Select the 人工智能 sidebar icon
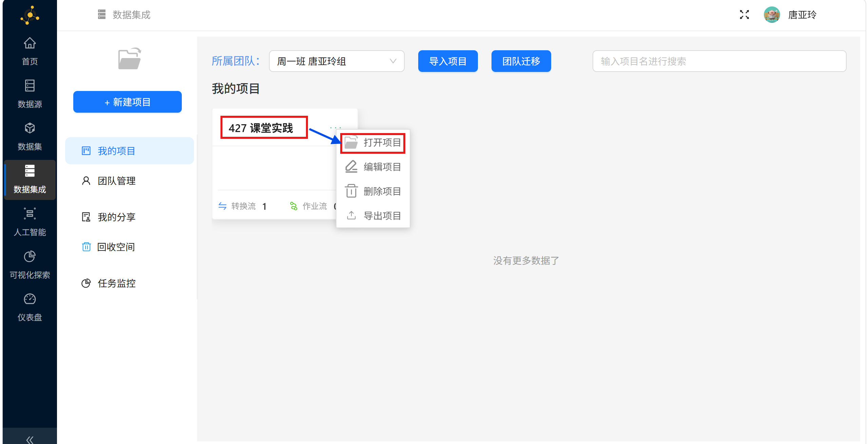 [30, 214]
